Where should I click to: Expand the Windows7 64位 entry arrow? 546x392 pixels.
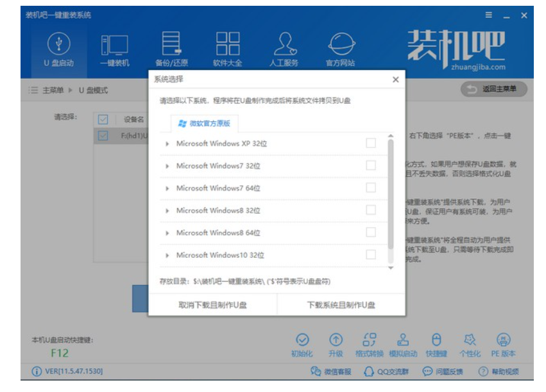point(167,189)
